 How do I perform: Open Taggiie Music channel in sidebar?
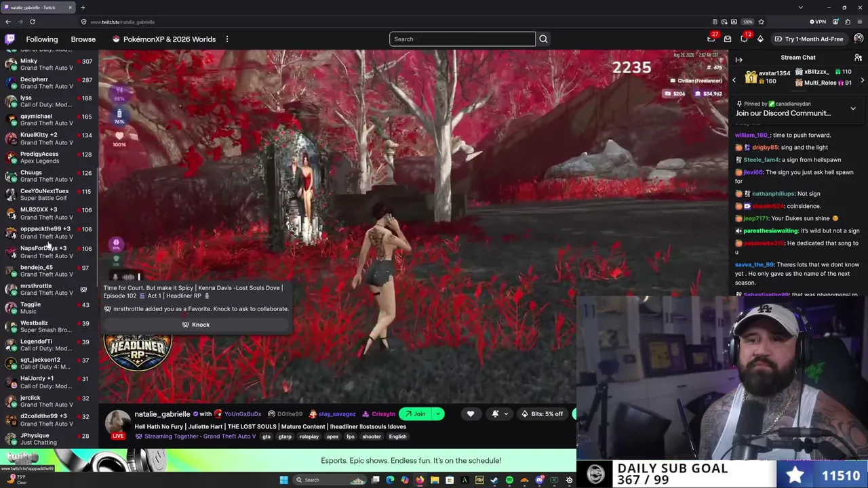click(x=49, y=308)
